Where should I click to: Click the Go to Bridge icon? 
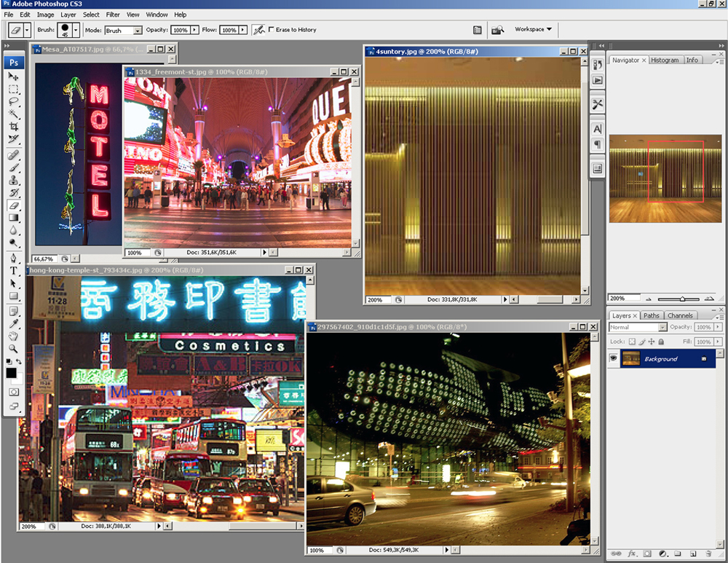(497, 30)
